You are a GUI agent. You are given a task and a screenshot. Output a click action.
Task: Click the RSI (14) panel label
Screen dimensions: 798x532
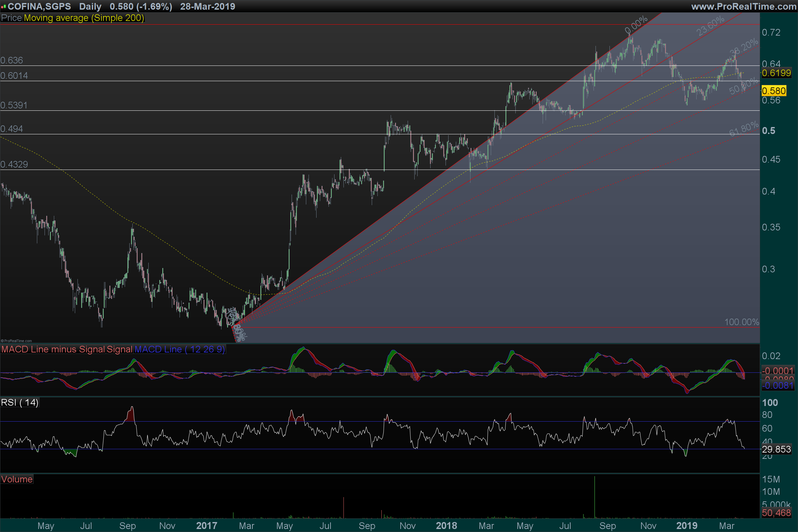coord(20,402)
